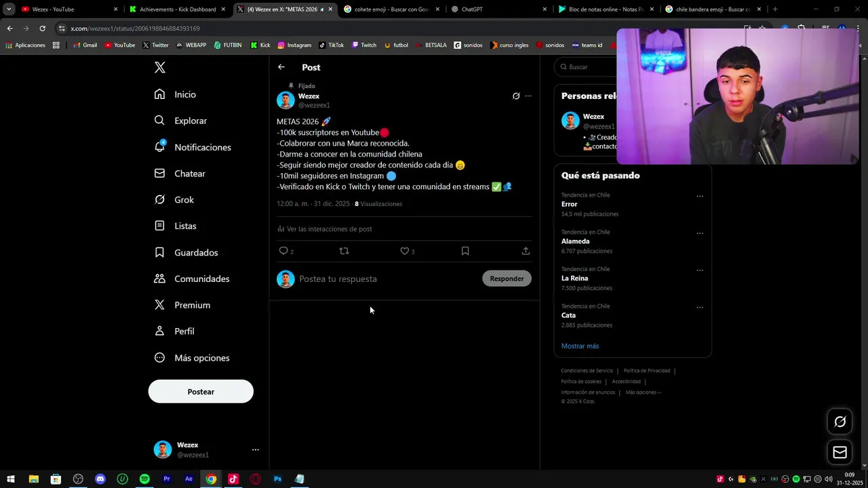Open FUTBIN bookmark
868x488 pixels.
pos(227,45)
